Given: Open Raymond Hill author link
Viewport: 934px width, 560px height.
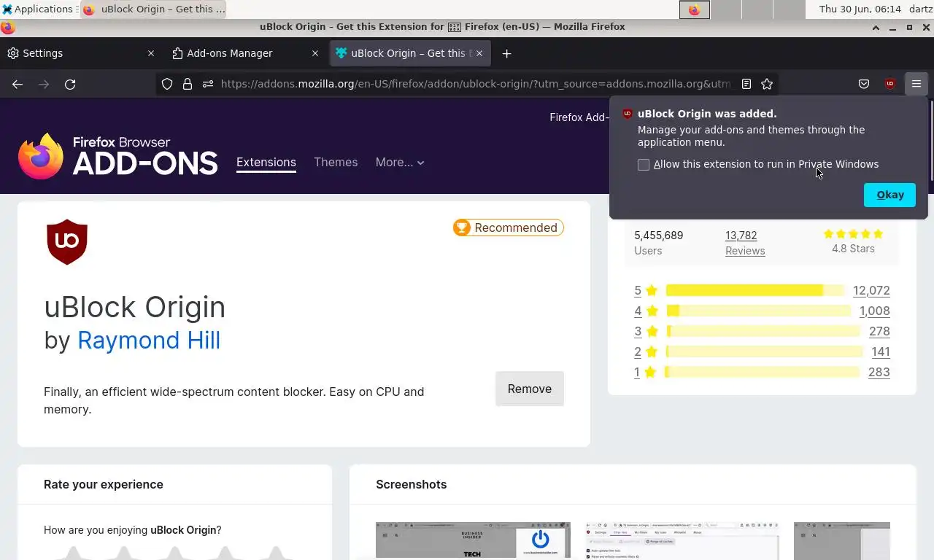Looking at the screenshot, I should tap(149, 341).
